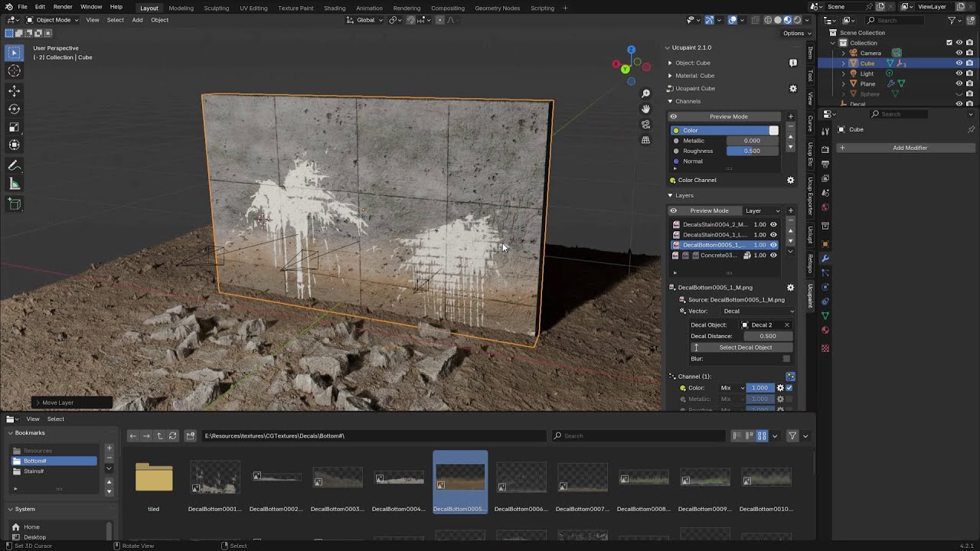Expand the Object: Cube section
Screen dimensions: 980x551
tap(670, 63)
